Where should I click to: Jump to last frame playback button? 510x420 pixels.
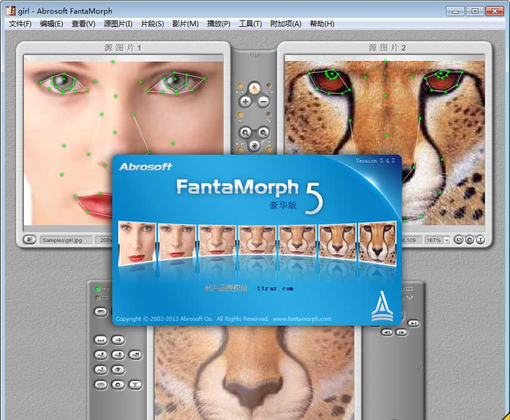413,323
